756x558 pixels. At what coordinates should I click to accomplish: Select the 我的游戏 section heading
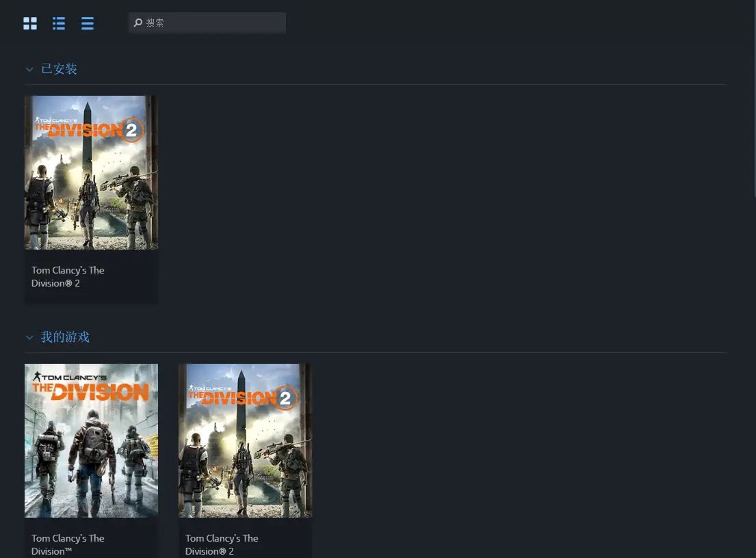pos(65,337)
